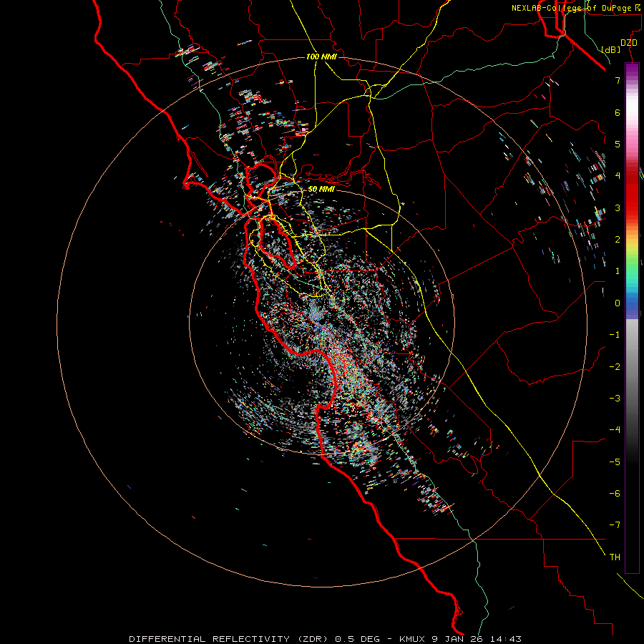Click the 2 dB tick label on the color bar

click(618, 240)
